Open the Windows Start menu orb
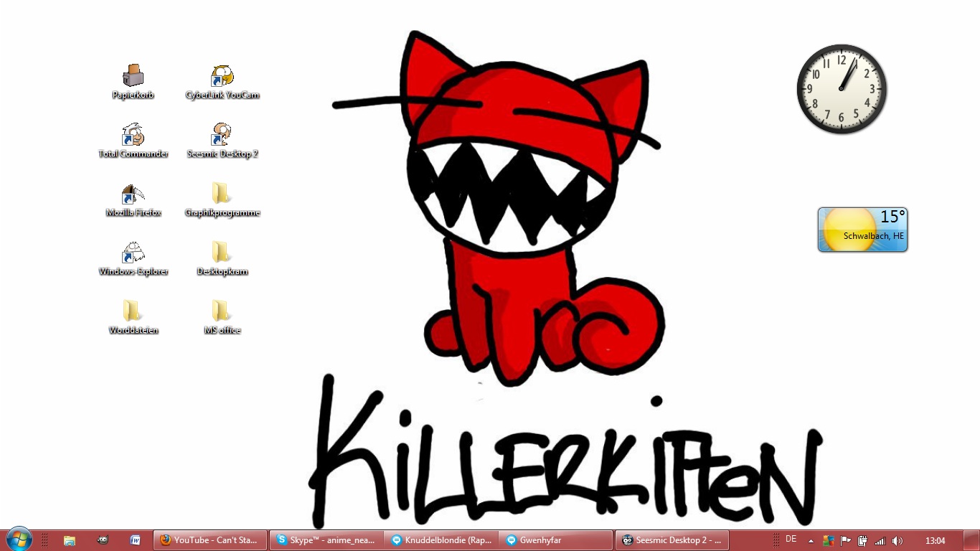Screen dimensions: 980x551 point(19,540)
